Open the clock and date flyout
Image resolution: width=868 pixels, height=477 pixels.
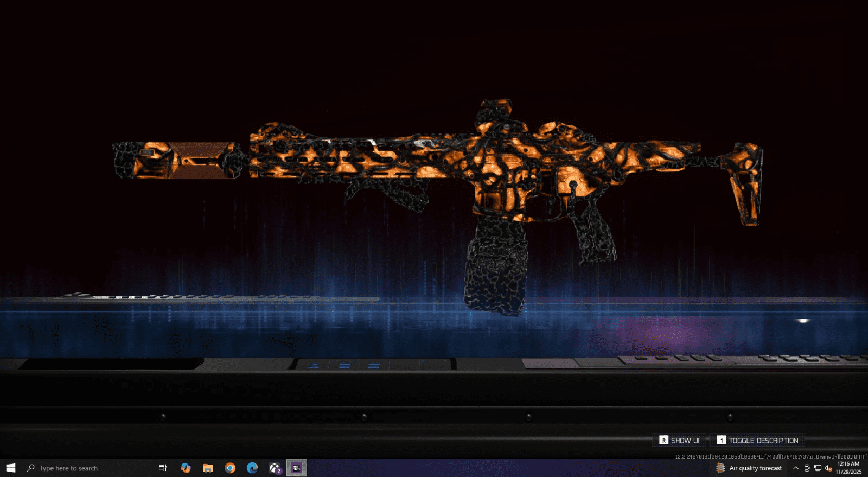848,468
